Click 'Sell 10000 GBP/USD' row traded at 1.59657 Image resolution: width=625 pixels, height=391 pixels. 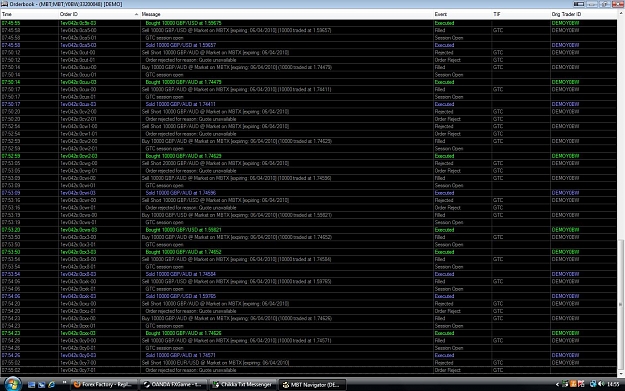point(309,30)
